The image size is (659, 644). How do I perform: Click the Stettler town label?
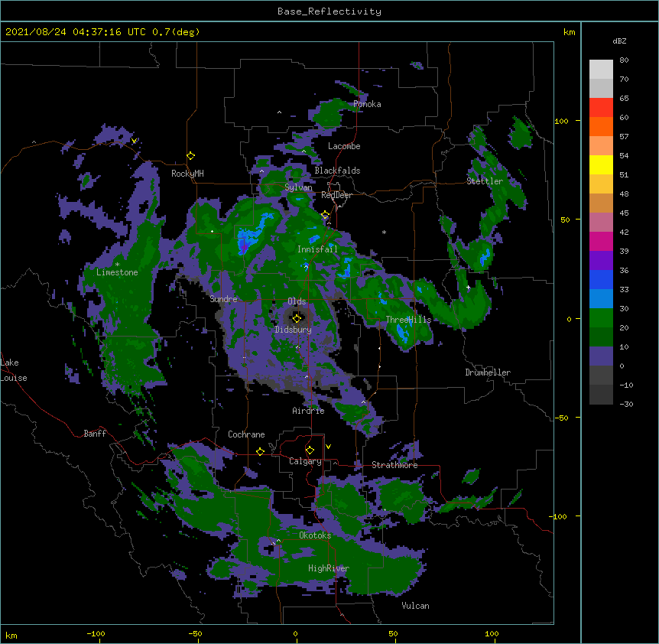tap(485, 181)
